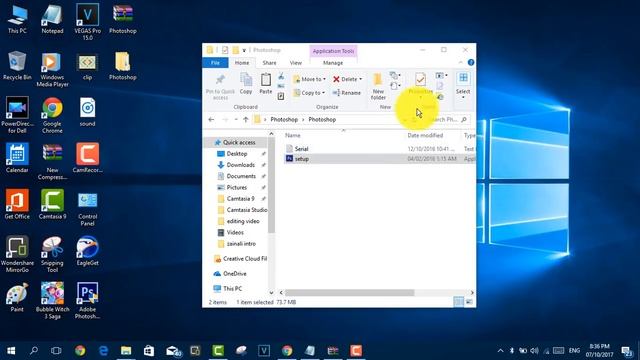Click the History icon in ribbon

click(440, 97)
